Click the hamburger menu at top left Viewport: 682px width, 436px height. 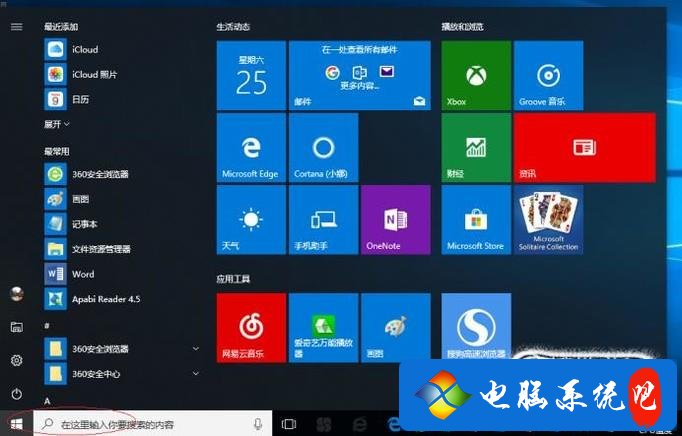tap(17, 27)
